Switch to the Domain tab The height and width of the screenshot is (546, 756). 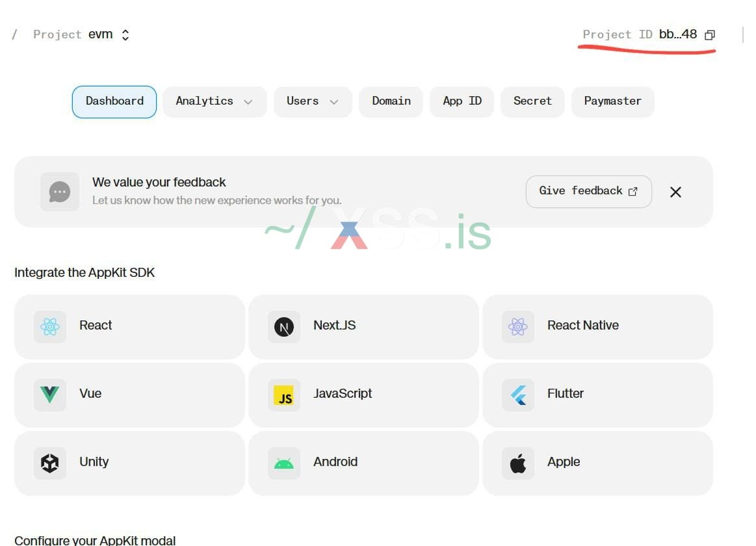391,101
